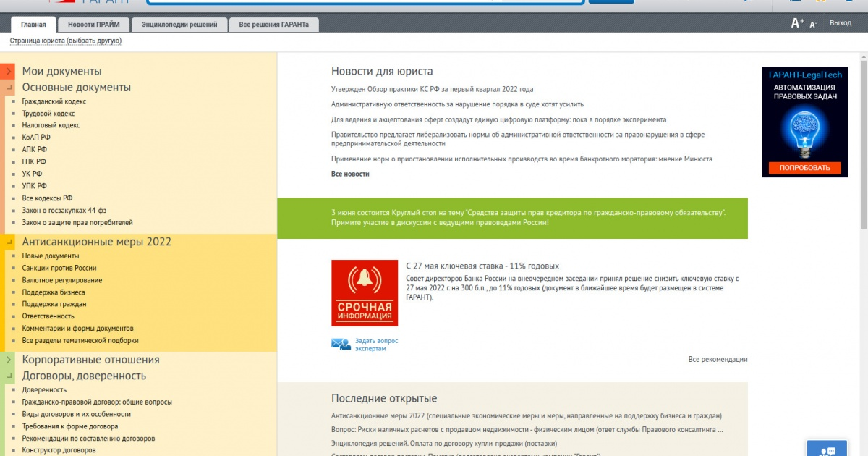
Task: Open Закон о защите прав потребителей
Action: 77,223
